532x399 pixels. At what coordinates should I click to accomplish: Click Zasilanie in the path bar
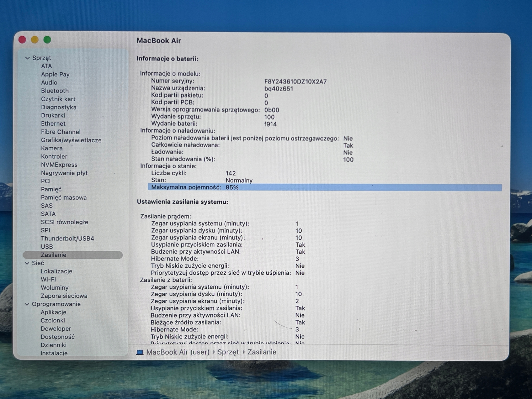click(x=262, y=352)
